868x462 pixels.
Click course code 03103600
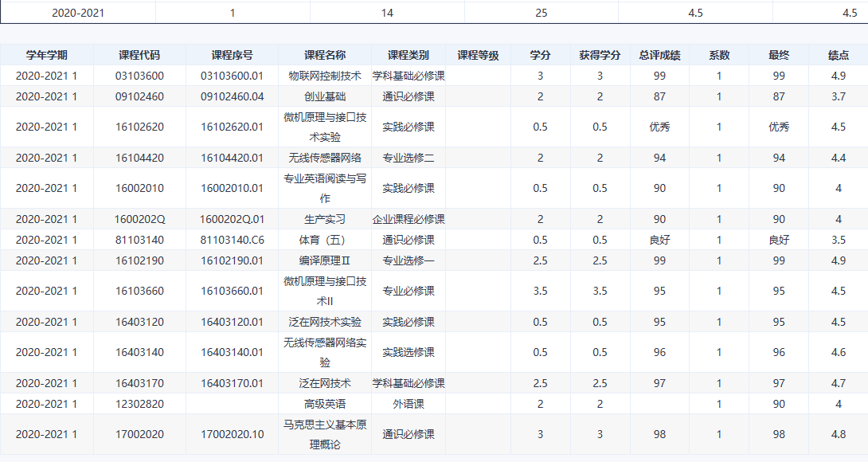139,76
